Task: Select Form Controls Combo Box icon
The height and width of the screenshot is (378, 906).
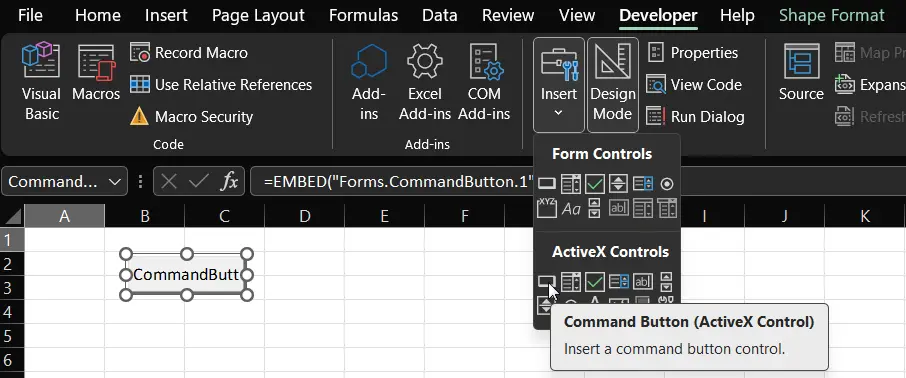Action: coord(571,184)
